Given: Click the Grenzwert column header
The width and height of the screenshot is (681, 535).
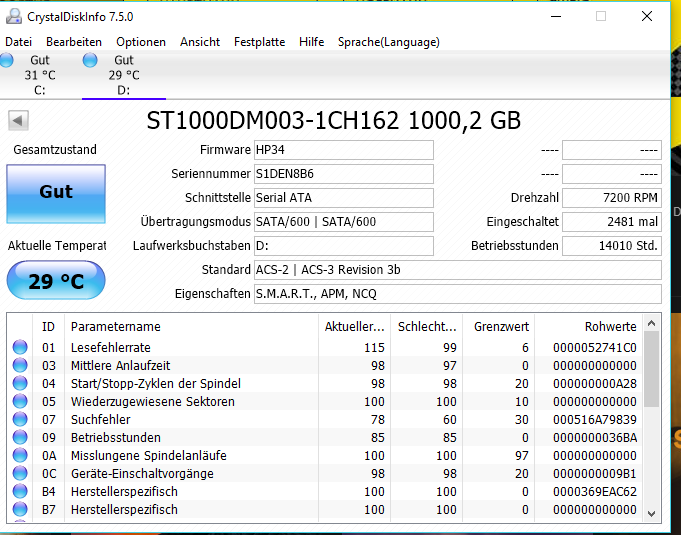Looking at the screenshot, I should pyautogui.click(x=499, y=327).
